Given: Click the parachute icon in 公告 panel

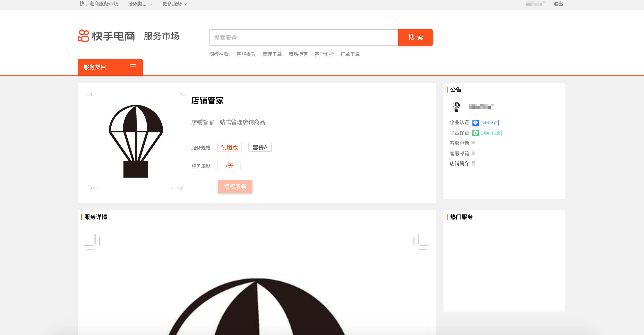Looking at the screenshot, I should (456, 107).
